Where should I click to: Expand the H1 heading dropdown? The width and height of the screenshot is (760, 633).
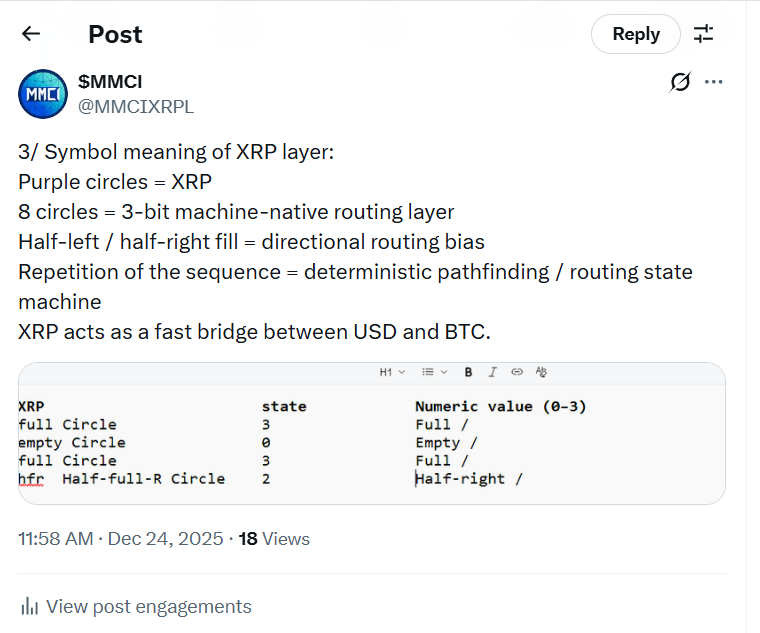tap(392, 372)
